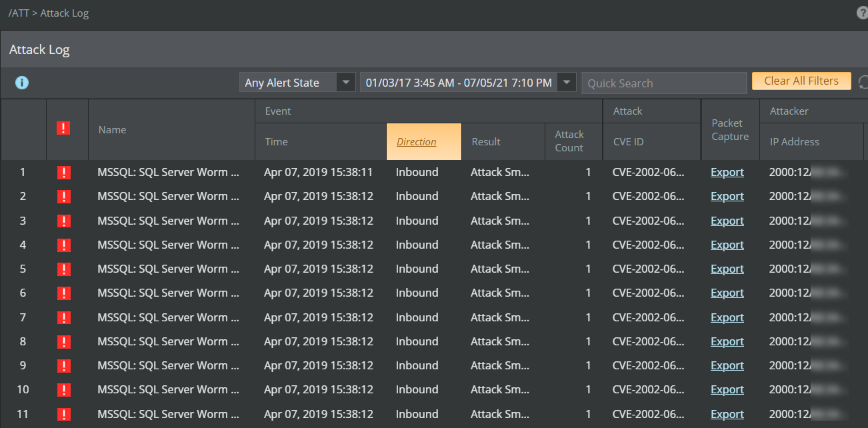868x428 pixels.
Task: Click row number 11
Action: (x=23, y=414)
